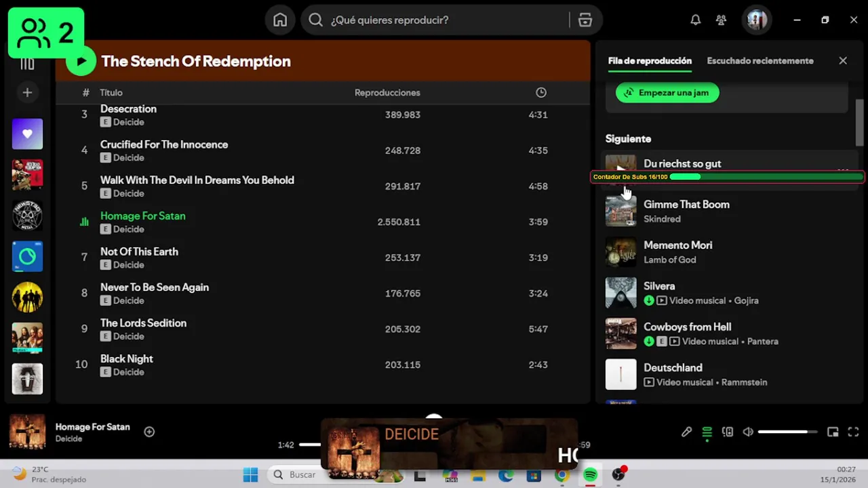The height and width of the screenshot is (488, 868).
Task: Select track Crucified For The Innocence
Action: click(x=164, y=144)
